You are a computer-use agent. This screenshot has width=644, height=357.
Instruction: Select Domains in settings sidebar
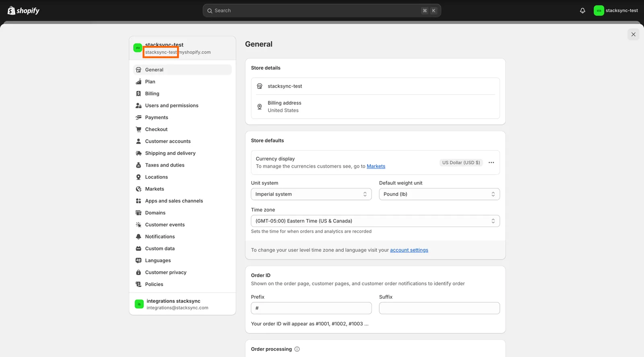182,213
